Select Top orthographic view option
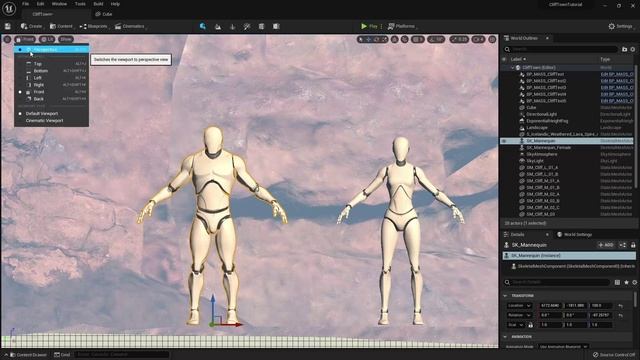The image size is (640, 360). point(51,64)
